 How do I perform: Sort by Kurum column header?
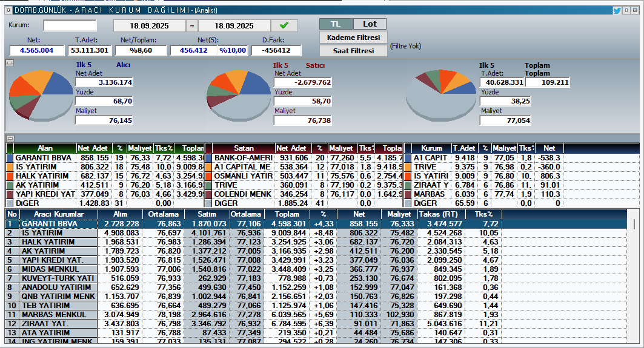point(431,148)
